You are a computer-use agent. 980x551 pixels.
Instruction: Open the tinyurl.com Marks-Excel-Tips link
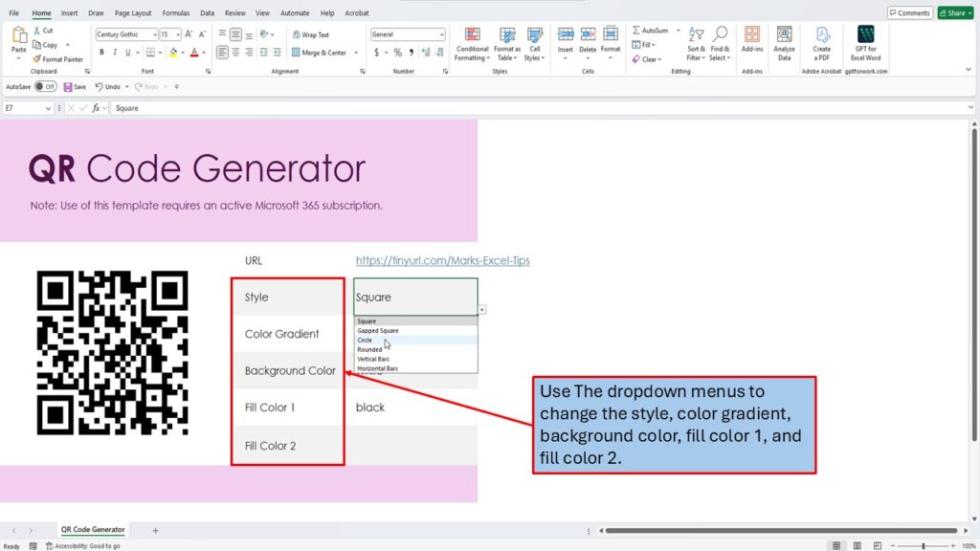[x=442, y=260]
